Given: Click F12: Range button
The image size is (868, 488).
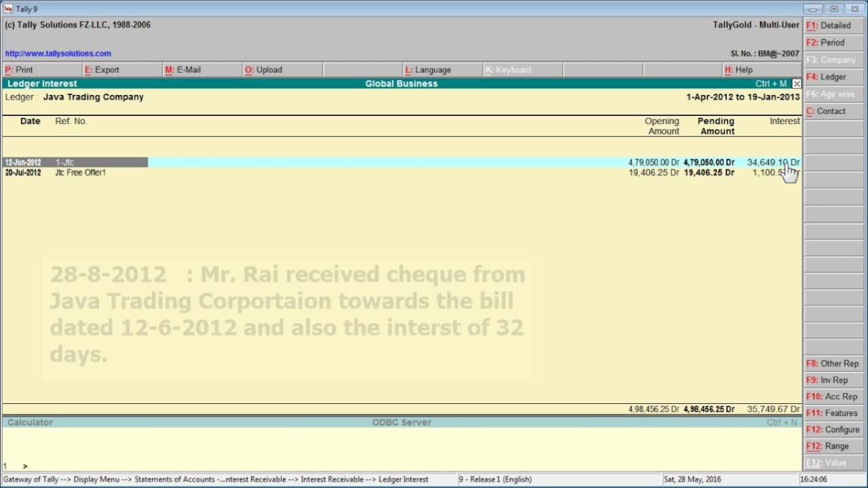Looking at the screenshot, I should (835, 446).
